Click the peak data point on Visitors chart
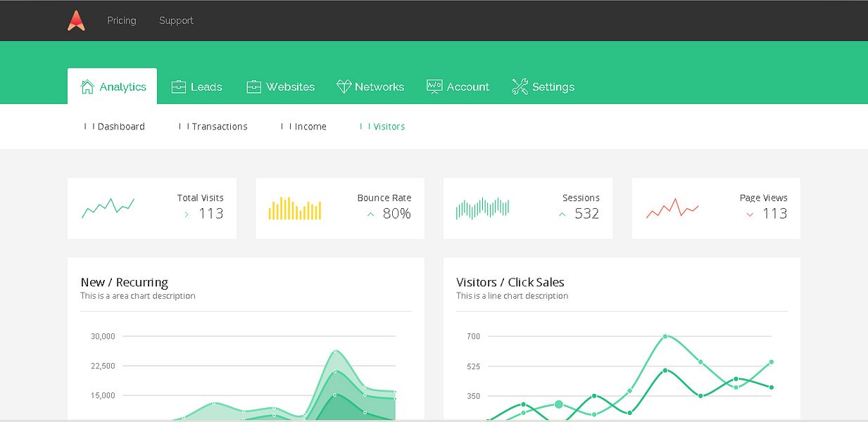This screenshot has height=422, width=868. pyautogui.click(x=665, y=336)
